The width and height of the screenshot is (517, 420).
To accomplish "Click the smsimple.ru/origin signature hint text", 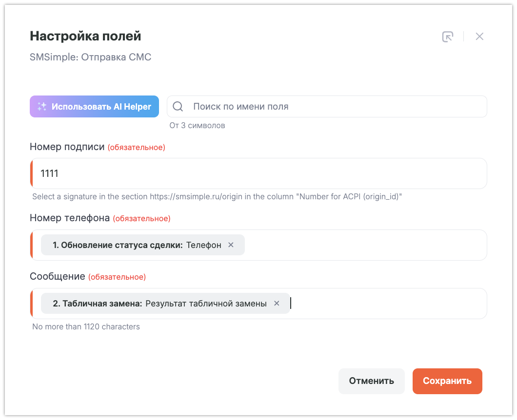I will 217,197.
